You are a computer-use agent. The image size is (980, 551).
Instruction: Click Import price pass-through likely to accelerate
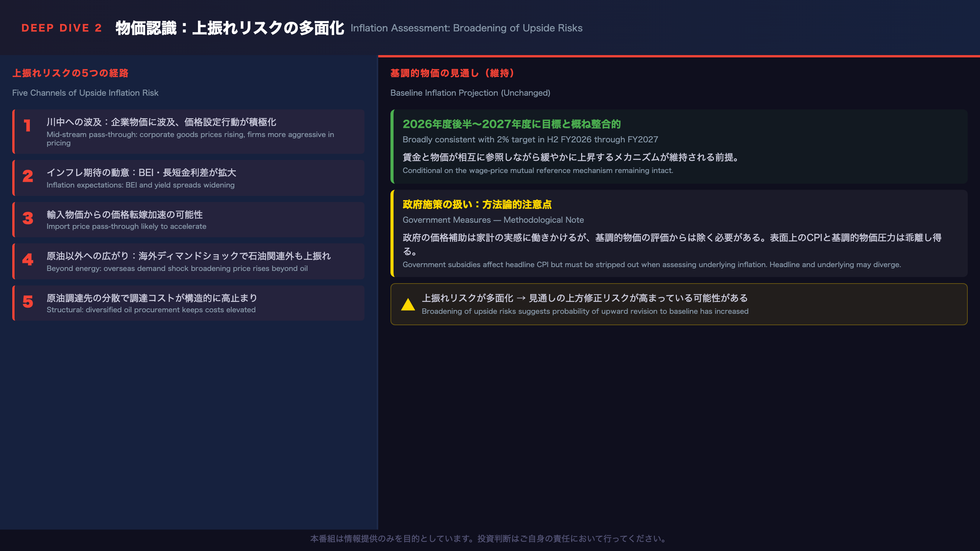tap(126, 226)
